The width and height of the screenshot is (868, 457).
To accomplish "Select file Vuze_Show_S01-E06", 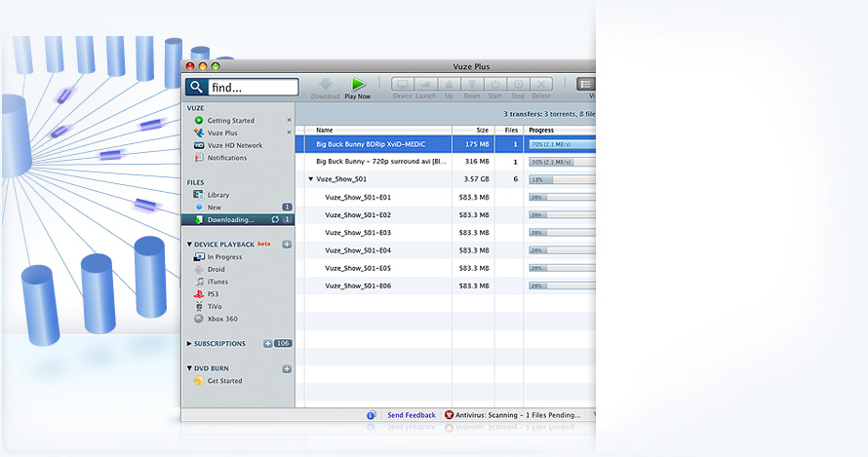I will pos(358,286).
